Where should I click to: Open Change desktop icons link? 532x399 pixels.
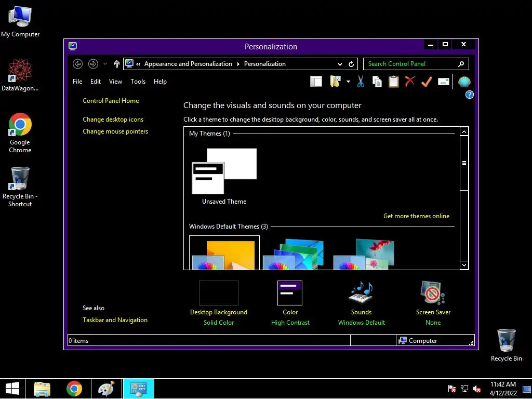point(113,119)
